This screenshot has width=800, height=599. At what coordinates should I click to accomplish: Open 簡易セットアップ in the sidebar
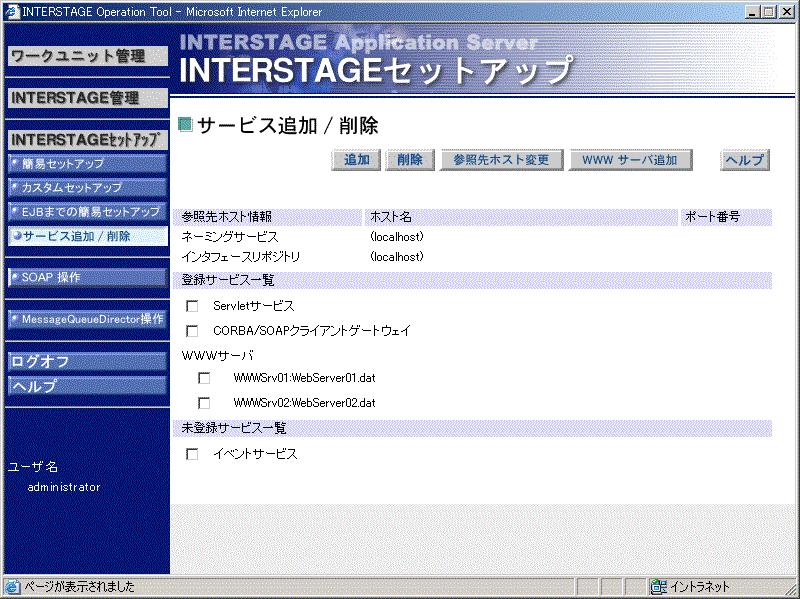88,164
